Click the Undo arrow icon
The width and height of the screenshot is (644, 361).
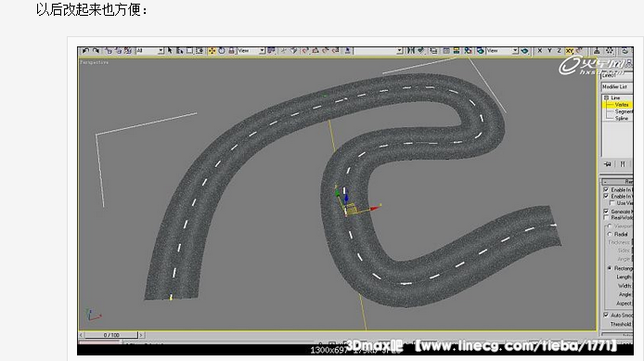(x=85, y=51)
